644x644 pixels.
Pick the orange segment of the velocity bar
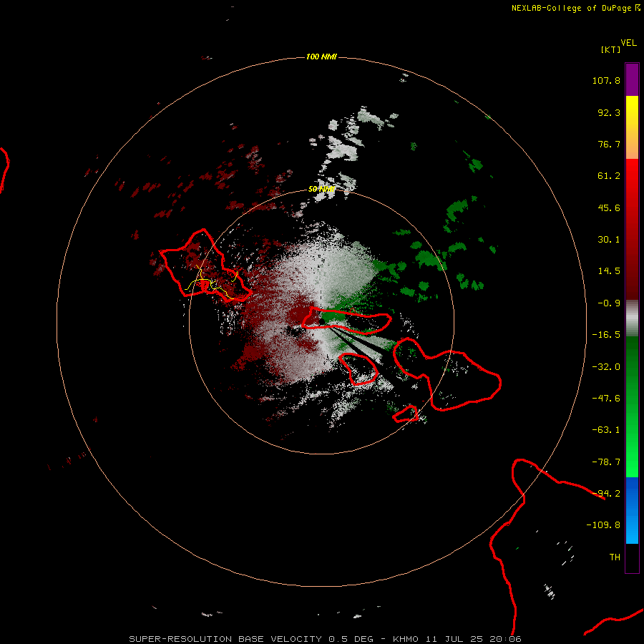click(x=632, y=142)
